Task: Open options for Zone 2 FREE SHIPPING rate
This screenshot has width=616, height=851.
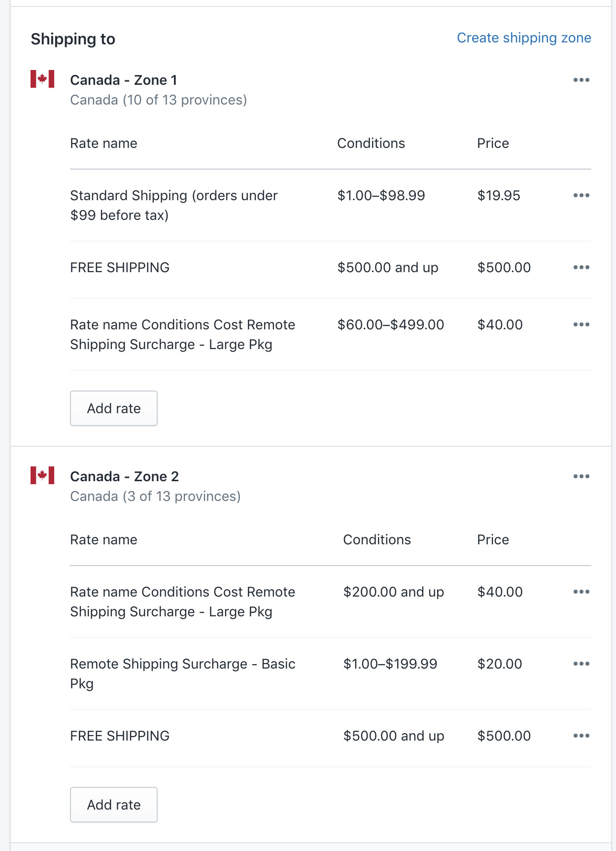Action: (581, 736)
